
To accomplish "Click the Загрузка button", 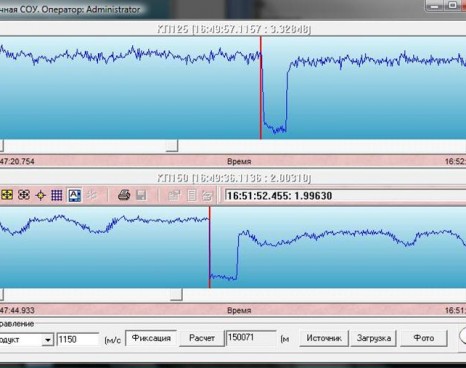I will [374, 338].
